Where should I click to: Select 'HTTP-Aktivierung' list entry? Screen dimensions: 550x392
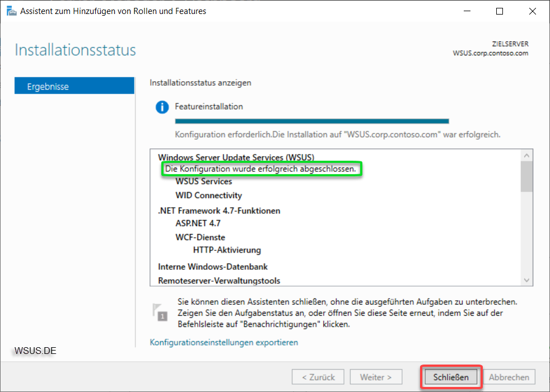pos(227,250)
